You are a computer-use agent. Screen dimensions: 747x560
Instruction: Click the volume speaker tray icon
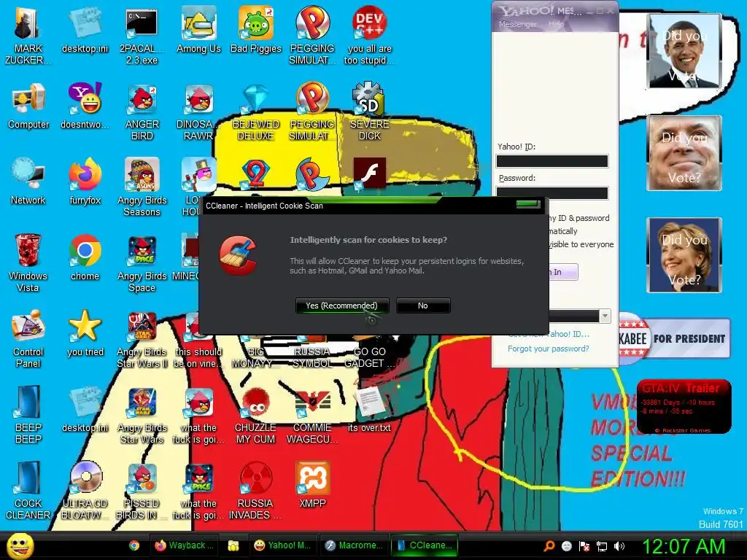(619, 546)
